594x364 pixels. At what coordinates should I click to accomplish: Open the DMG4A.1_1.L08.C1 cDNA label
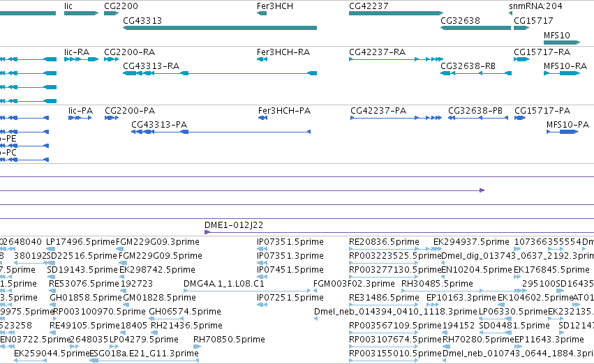224,284
